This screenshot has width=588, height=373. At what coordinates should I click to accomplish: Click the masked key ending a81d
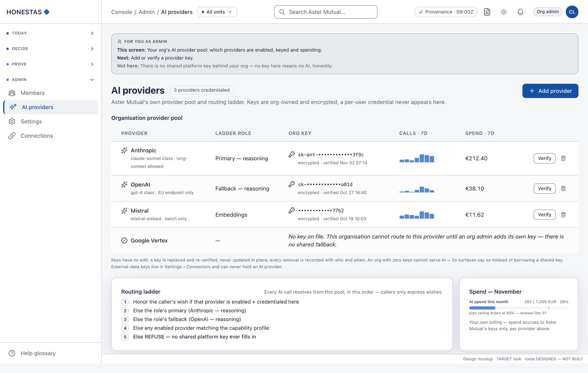[x=325, y=185]
